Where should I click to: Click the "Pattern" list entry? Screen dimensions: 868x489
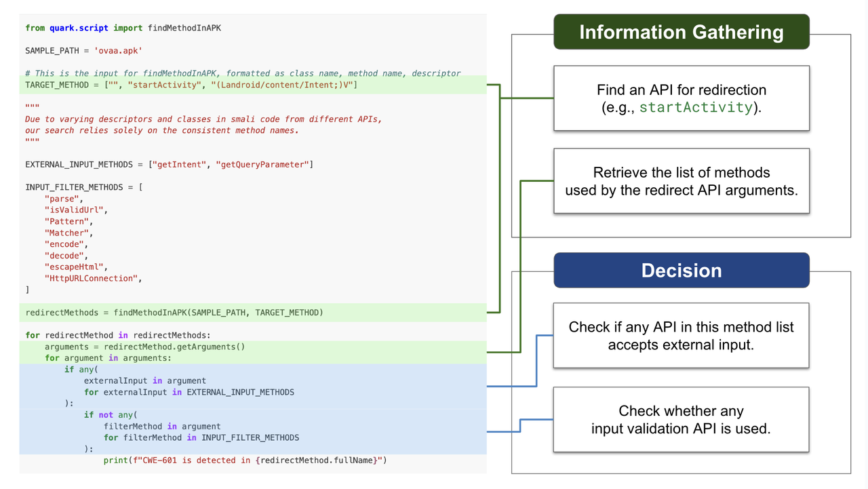pos(68,221)
